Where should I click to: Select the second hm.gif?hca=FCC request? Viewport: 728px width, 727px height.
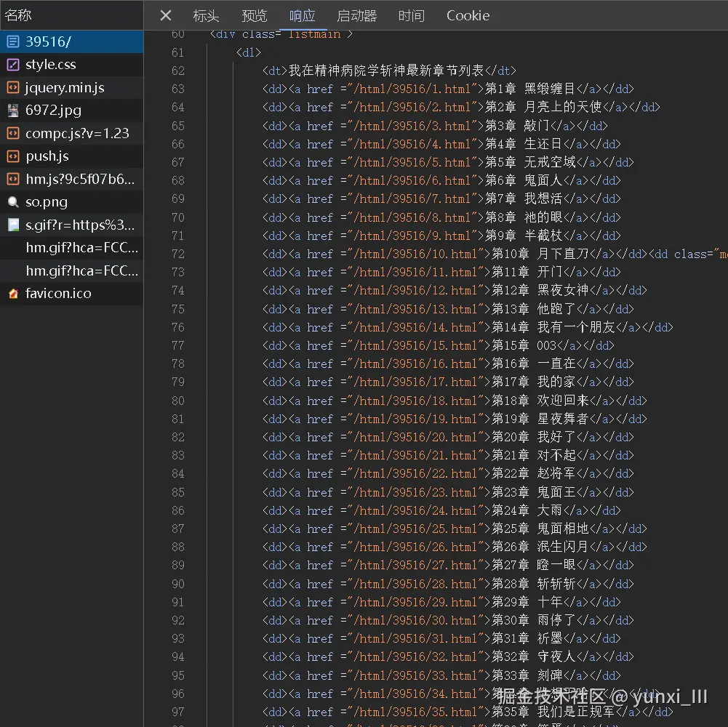71,270
